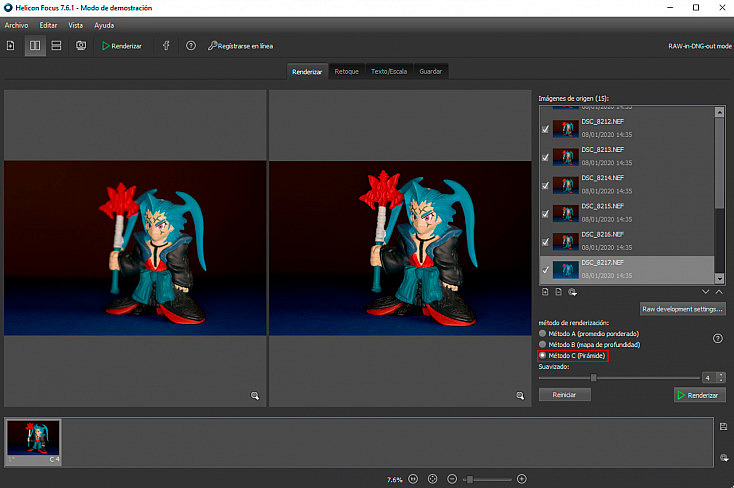Screen dimensions: 734x488
Task: Fit image to window zoom icon
Action: click(433, 479)
